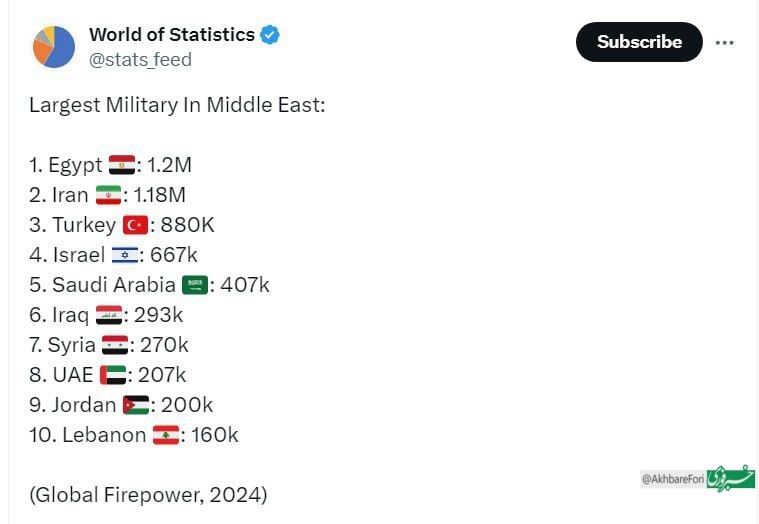Click the @AkhbareFori watermark handle
Image resolution: width=759 pixels, height=524 pixels.
click(673, 479)
